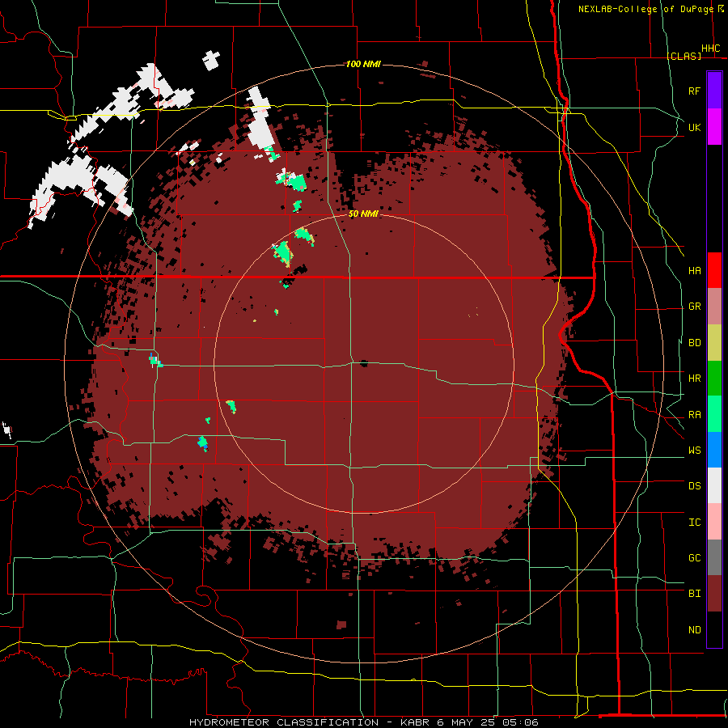Click the IC light pink legend swatch
The height and width of the screenshot is (728, 728).
click(x=714, y=522)
